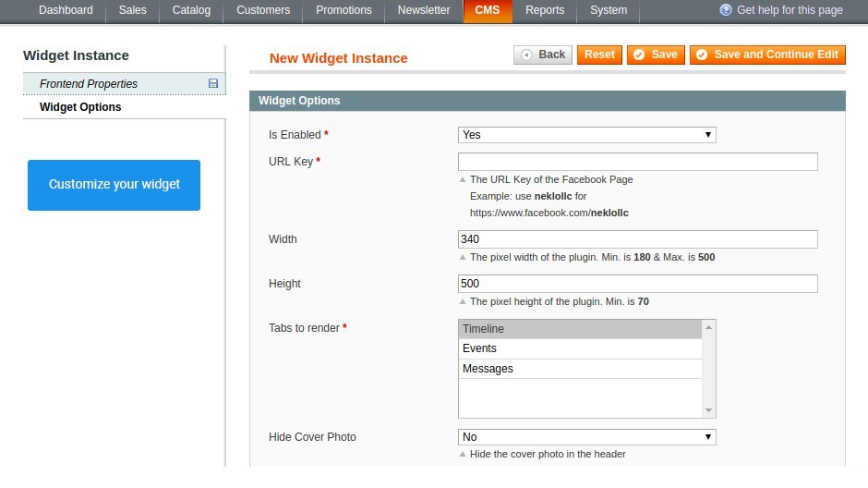868x488 pixels.
Task: Click the list scroll-down arrow in Tabs to render
Action: pos(708,410)
